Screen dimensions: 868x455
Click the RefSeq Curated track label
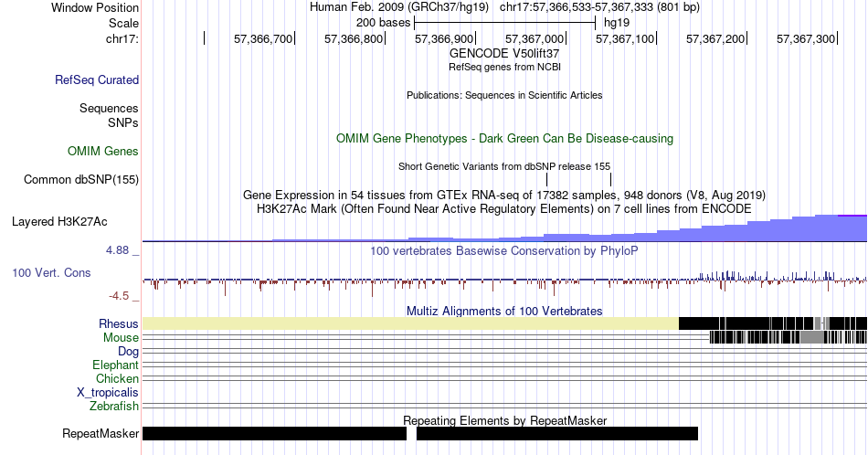[x=96, y=79]
